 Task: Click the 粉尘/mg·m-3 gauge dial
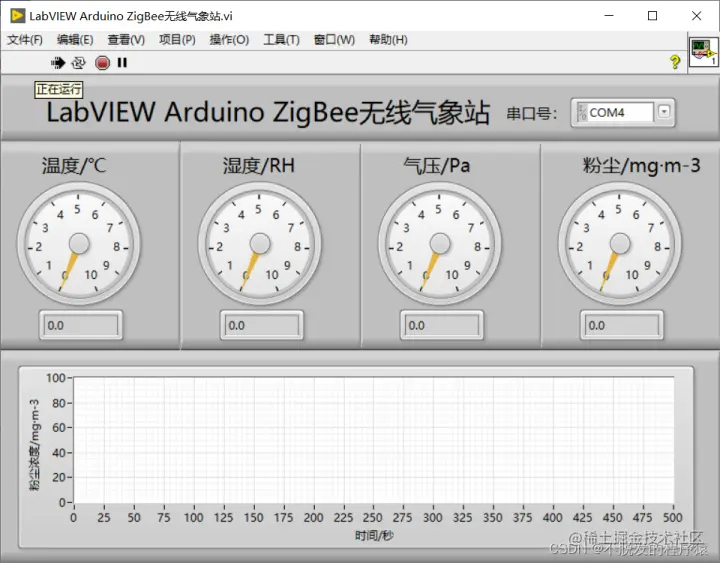(620, 243)
